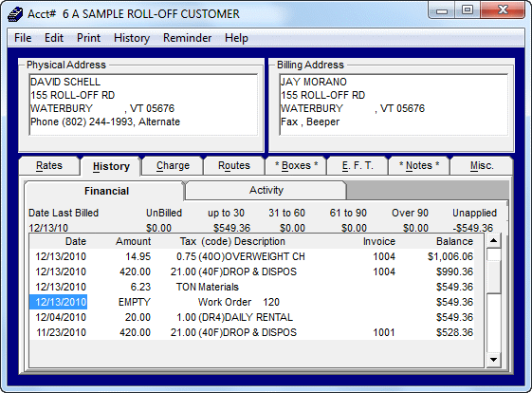Click the scroll down arrow in history list

(x=494, y=360)
